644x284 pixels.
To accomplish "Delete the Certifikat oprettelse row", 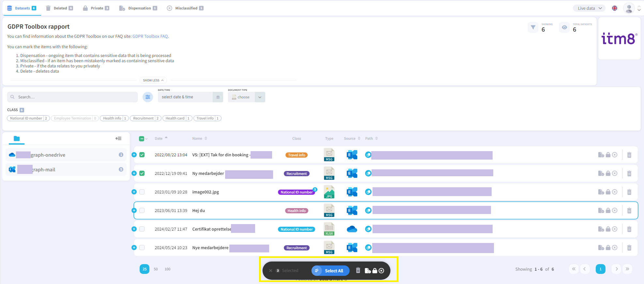I will (629, 229).
